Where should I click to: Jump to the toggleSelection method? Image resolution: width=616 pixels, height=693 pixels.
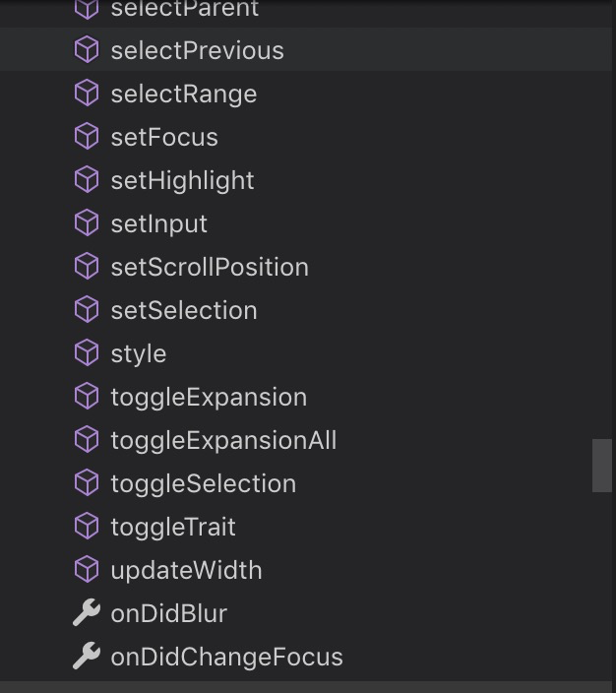[203, 483]
